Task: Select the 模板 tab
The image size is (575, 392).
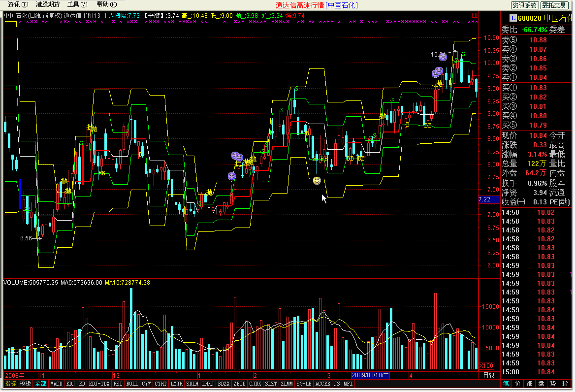Action: point(25,384)
